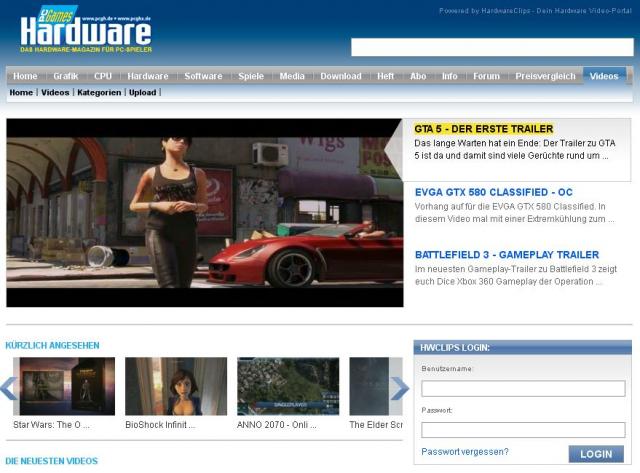Focus the Passwort input field
The image size is (640, 473).
point(523,430)
